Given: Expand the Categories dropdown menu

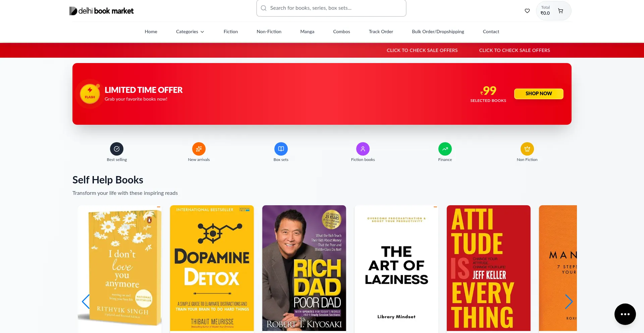Looking at the screenshot, I should click(190, 32).
